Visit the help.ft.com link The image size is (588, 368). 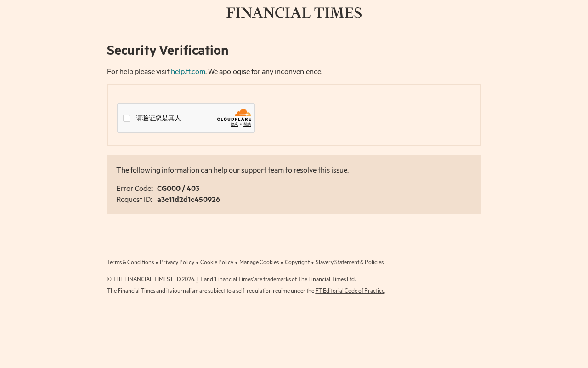(x=188, y=72)
